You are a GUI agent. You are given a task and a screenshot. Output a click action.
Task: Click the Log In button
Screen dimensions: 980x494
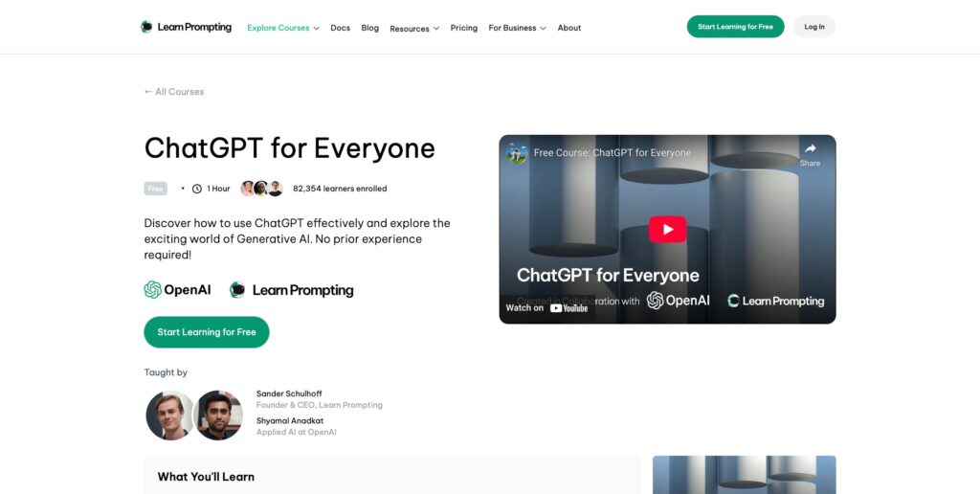(x=813, y=26)
